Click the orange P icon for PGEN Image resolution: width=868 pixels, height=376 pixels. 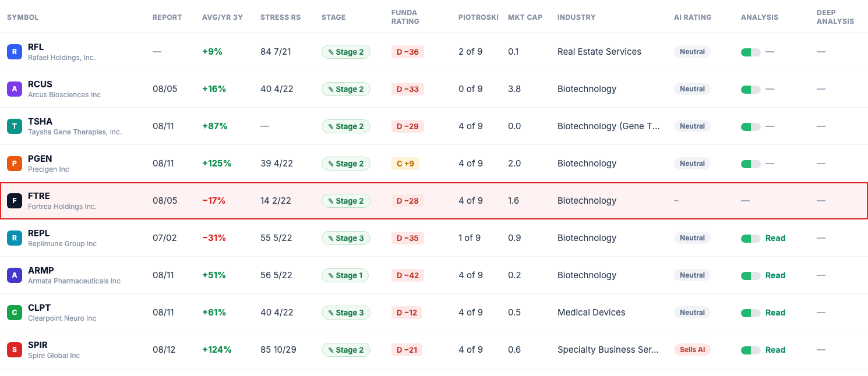pos(15,164)
